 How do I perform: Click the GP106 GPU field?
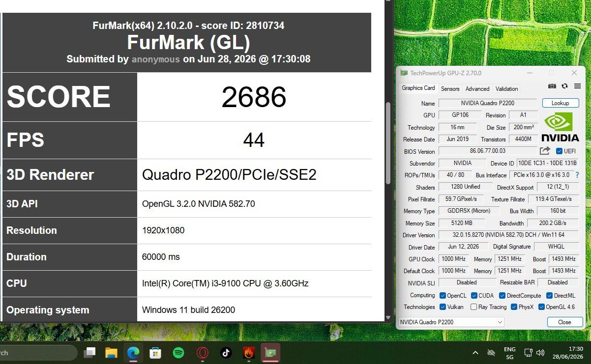[460, 115]
